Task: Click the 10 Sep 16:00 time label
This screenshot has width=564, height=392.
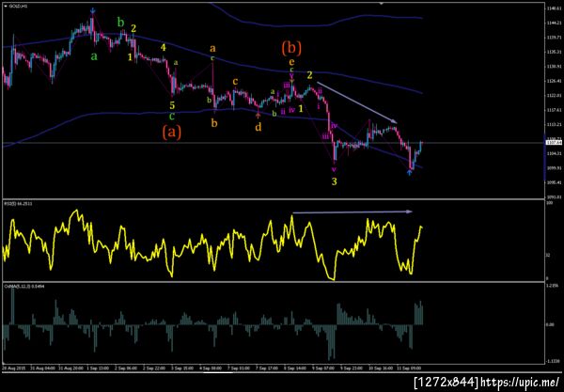Action: [380, 368]
